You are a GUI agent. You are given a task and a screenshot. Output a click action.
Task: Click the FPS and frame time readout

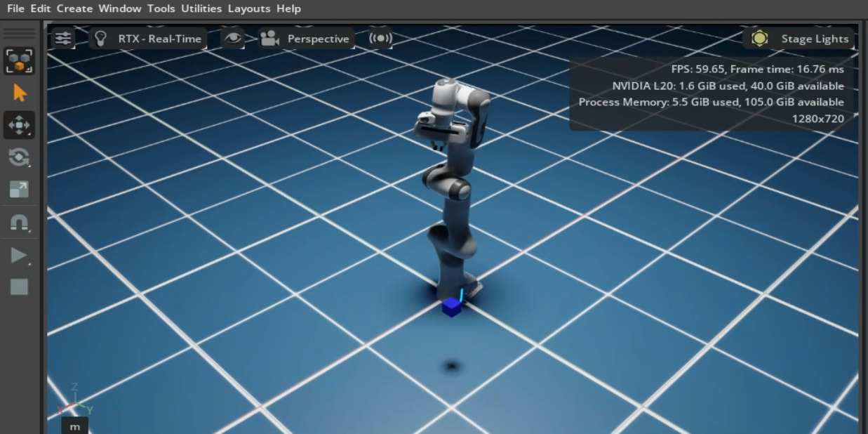(757, 69)
